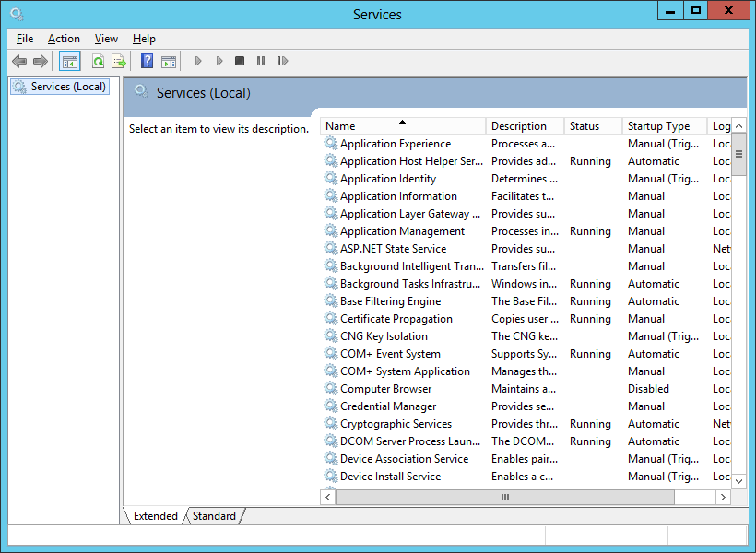The width and height of the screenshot is (756, 553).
Task: Select Services (Local) in the tree
Action: pos(68,87)
